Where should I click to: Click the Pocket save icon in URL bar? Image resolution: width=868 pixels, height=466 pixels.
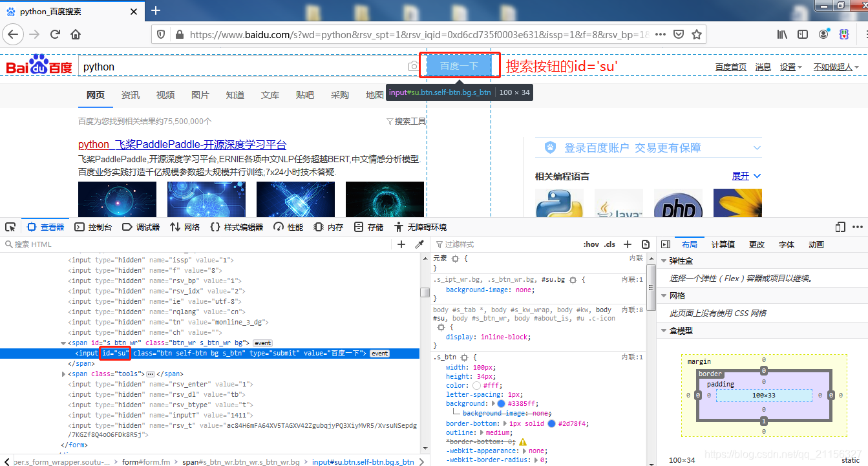click(x=679, y=34)
